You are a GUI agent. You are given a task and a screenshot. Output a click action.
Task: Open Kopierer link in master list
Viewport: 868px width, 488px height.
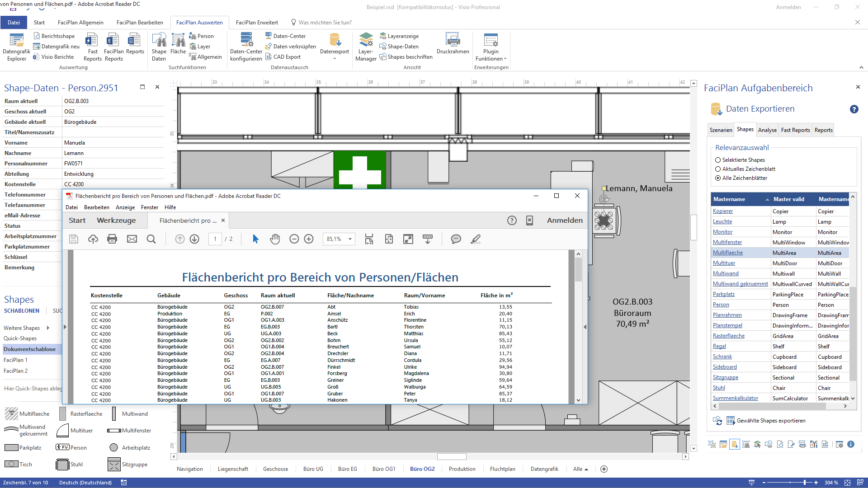(x=723, y=211)
